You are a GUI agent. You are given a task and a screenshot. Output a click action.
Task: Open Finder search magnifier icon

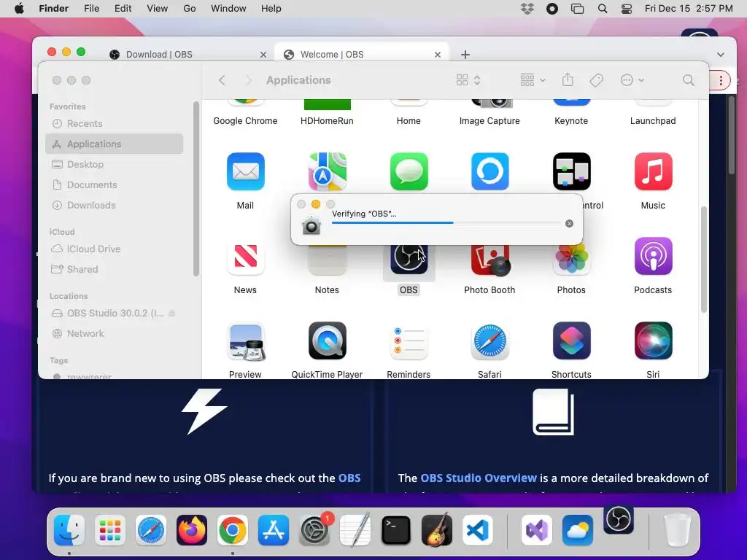click(x=689, y=80)
